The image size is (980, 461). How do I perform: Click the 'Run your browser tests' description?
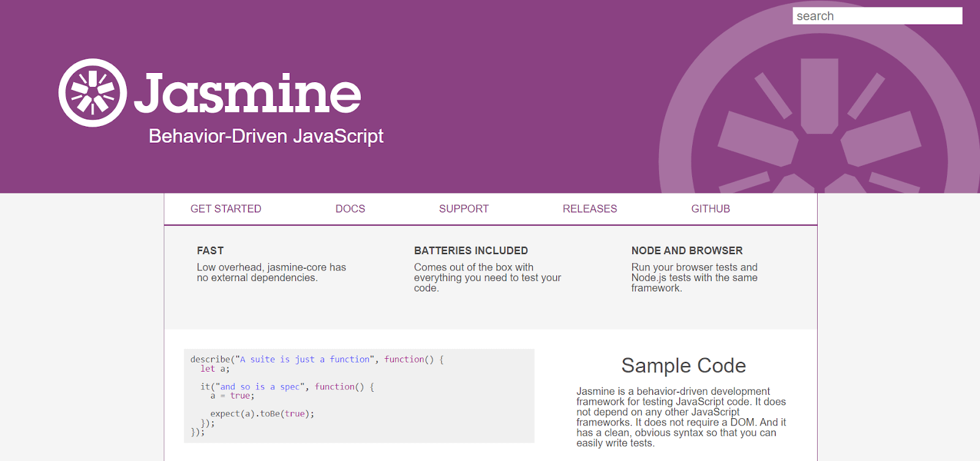point(694,277)
